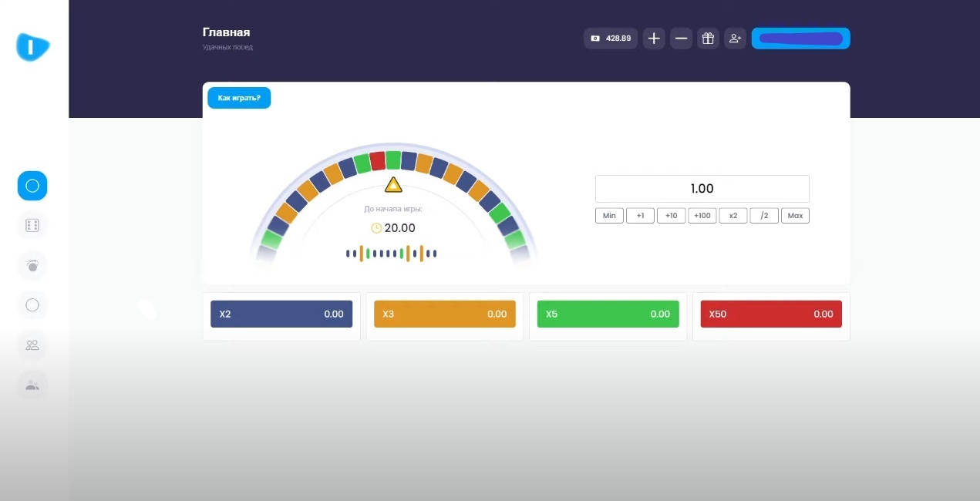This screenshot has width=980, height=501.
Task: Click the 428.89 balance display
Action: pyautogui.click(x=611, y=39)
